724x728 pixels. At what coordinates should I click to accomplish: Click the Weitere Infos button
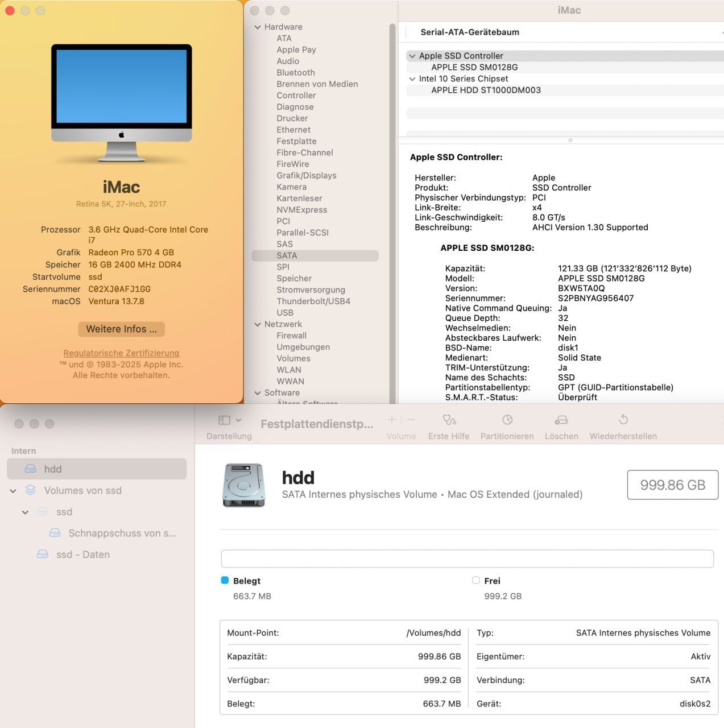tap(121, 329)
